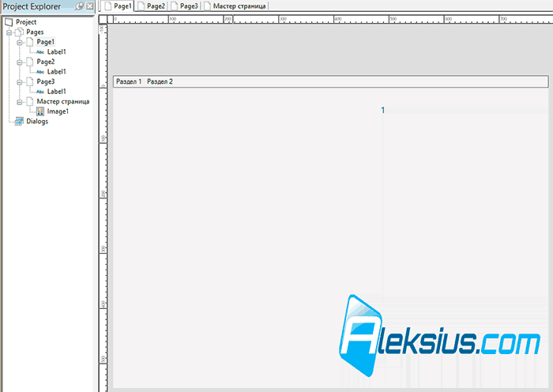Click the ruler origin corner box
Screen dimensions: 553x392
point(103,20)
